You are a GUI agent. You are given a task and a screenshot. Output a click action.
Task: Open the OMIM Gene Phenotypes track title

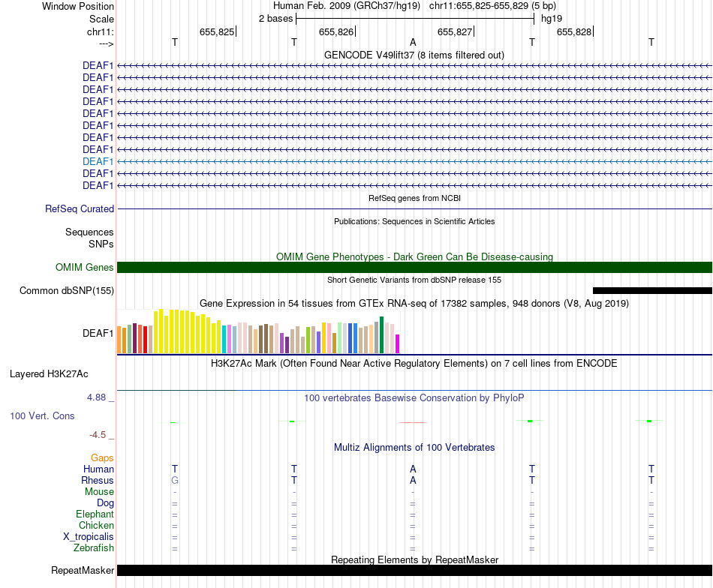coord(414,256)
